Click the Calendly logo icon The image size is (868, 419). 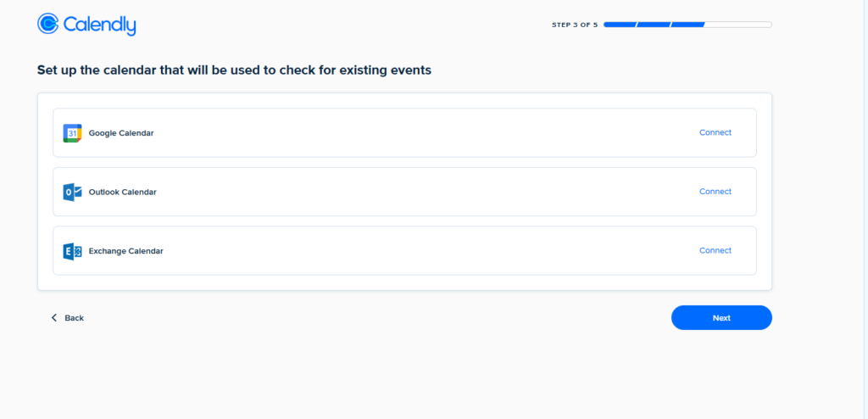[x=48, y=24]
